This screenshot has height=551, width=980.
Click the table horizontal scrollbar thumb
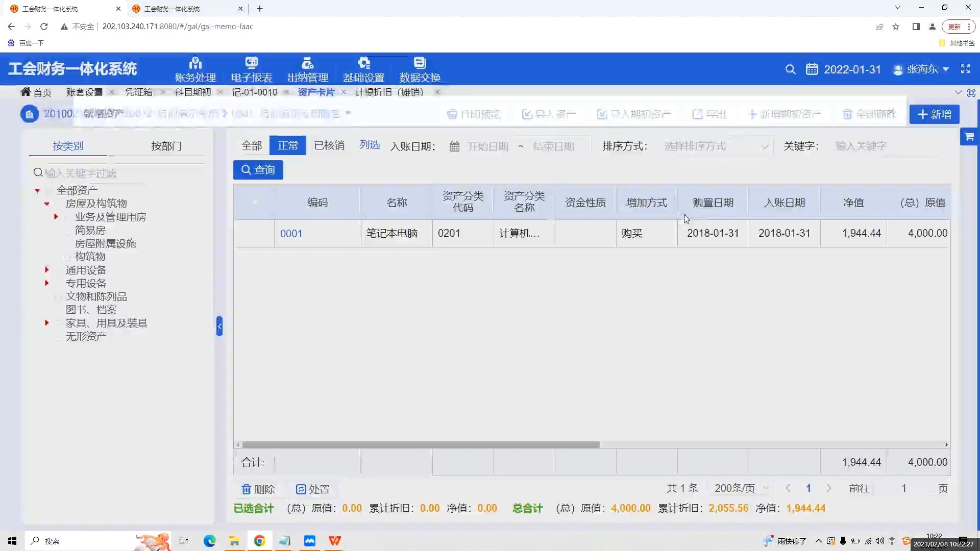point(421,445)
